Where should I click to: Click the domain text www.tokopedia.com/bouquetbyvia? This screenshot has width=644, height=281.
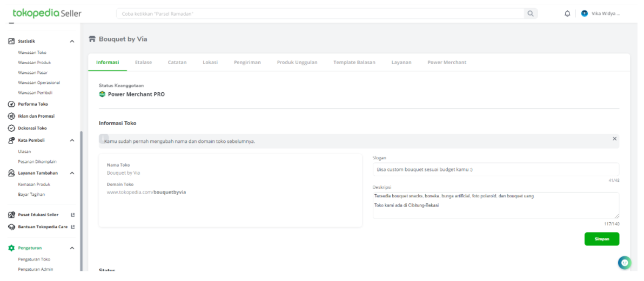tap(146, 192)
